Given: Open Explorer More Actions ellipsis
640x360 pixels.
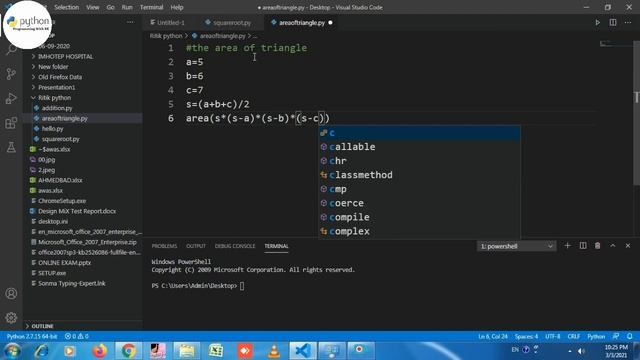Looking at the screenshot, I should pos(130,22).
